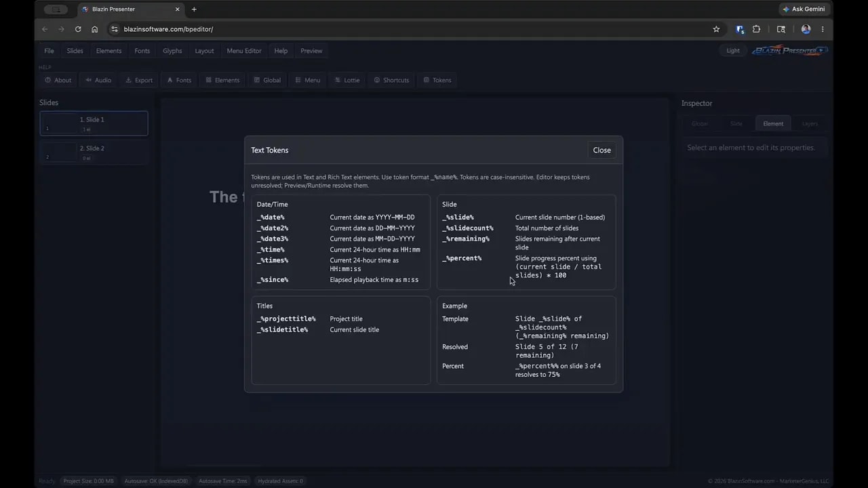The image size is (868, 488).
Task: Open the Fonts menu
Action: 142,51
